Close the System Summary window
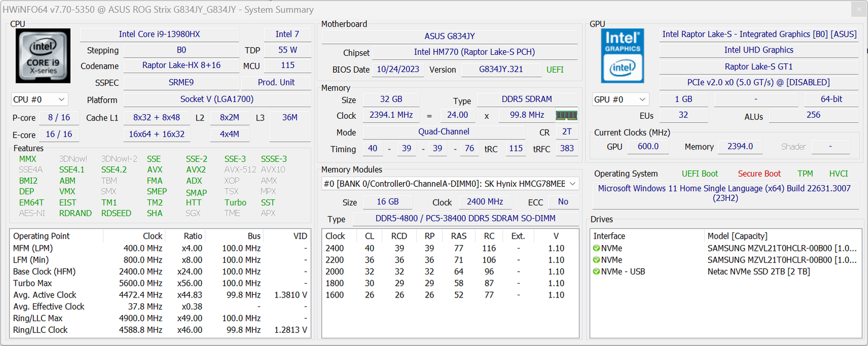 click(857, 9)
